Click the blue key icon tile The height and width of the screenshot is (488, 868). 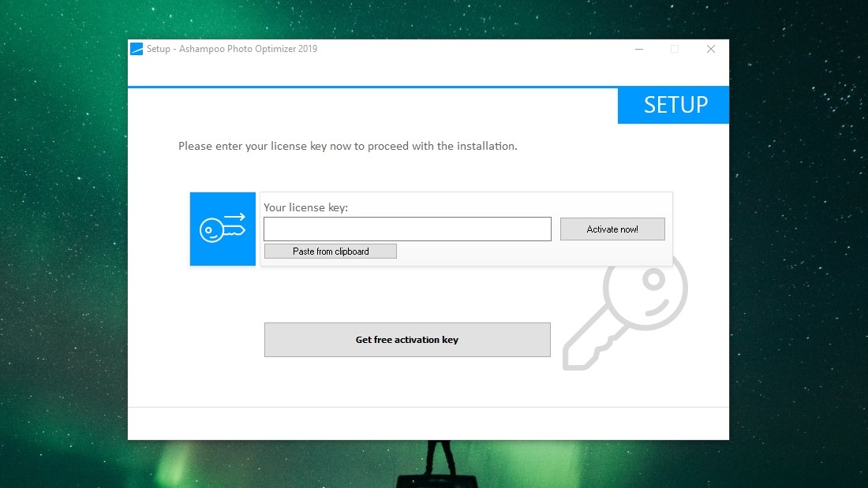[x=223, y=229]
